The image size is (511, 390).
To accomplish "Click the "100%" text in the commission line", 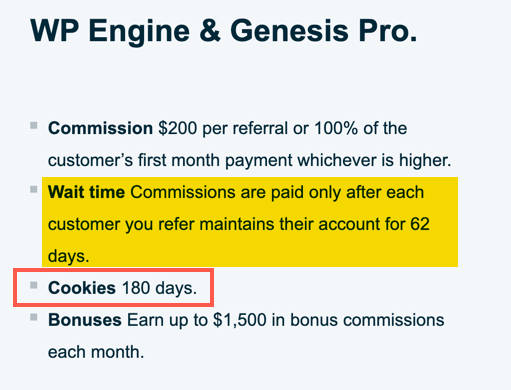I will (336, 128).
